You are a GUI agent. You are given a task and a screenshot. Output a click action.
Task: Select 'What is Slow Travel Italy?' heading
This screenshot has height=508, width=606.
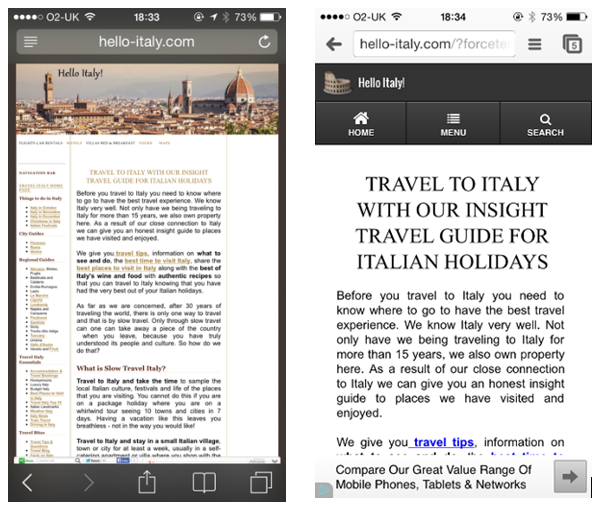point(121,368)
